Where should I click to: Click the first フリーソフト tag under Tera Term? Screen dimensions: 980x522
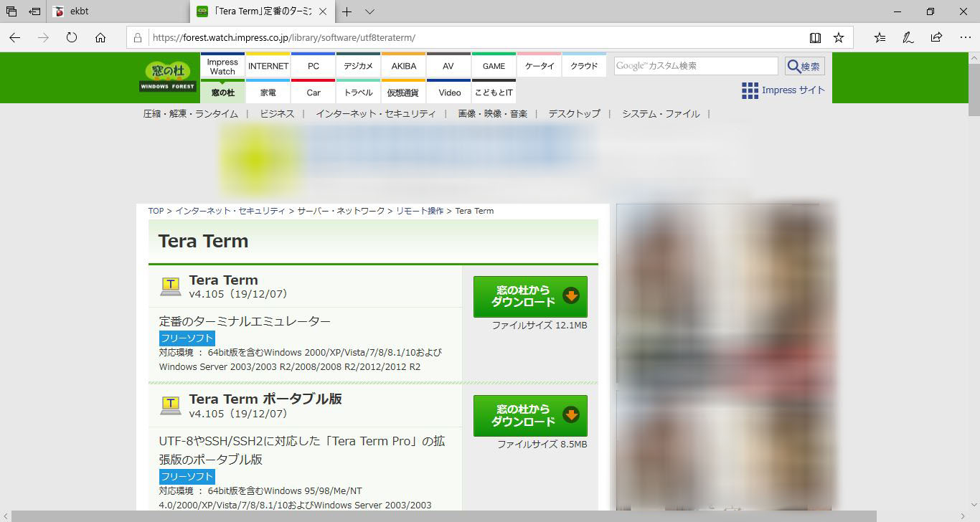(187, 338)
